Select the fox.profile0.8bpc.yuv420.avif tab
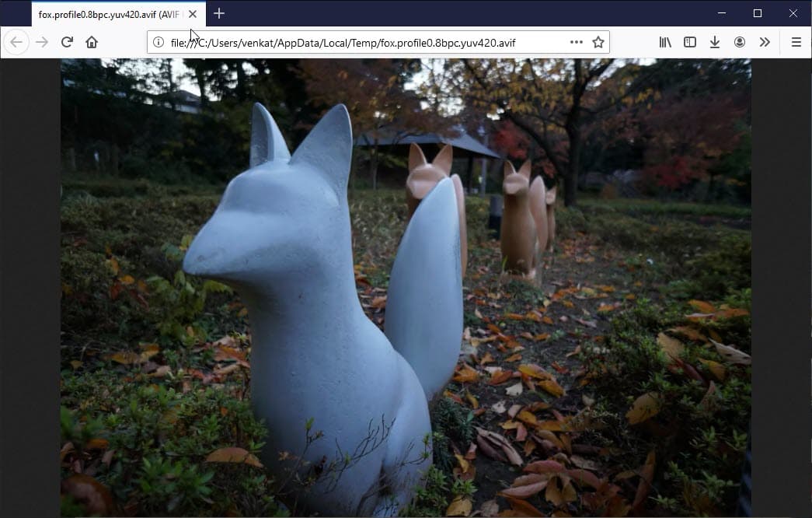The height and width of the screenshot is (518, 812). pos(109,14)
